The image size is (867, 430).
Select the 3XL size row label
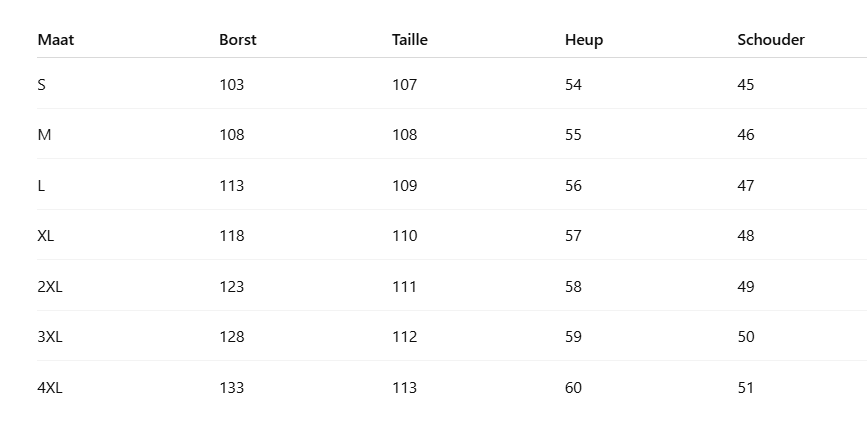(x=50, y=337)
